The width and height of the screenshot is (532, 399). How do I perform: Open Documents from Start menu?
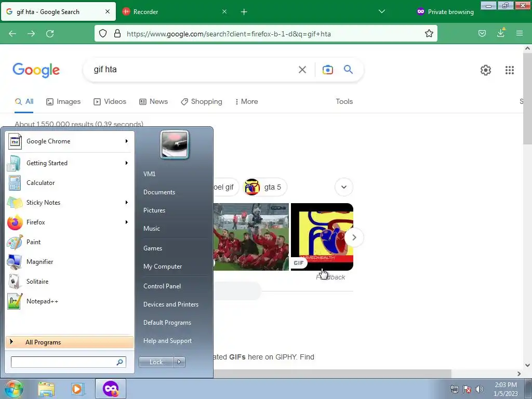159,192
